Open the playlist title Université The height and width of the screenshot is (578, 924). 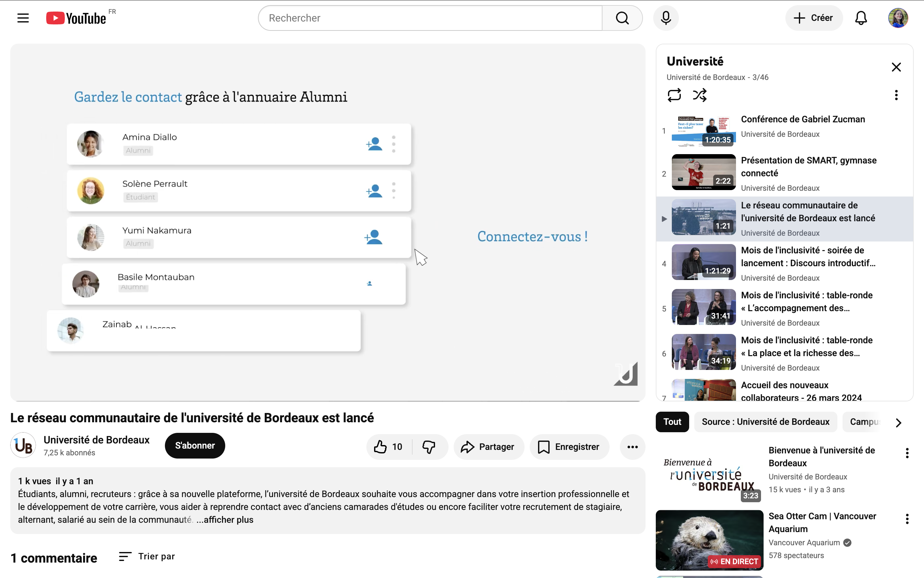tap(695, 62)
